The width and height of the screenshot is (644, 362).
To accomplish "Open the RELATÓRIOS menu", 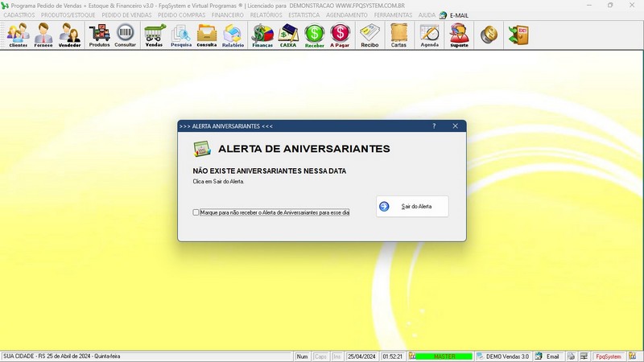I will pos(266,15).
